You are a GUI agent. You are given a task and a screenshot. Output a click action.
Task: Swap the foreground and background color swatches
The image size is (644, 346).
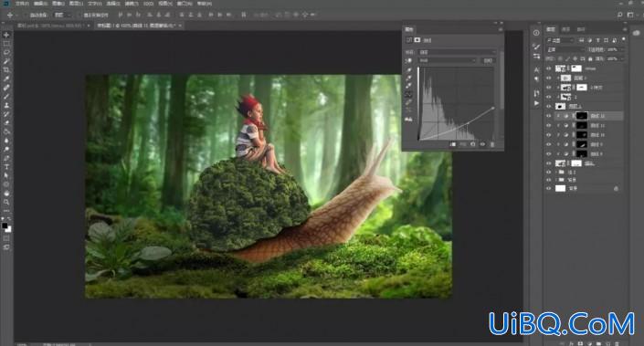pos(9,219)
